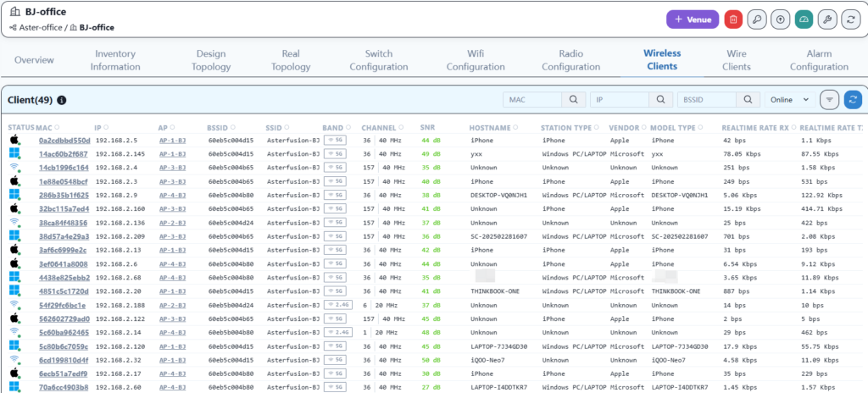
Task: Click the search magnifier beside BSSID field
Action: coord(747,100)
